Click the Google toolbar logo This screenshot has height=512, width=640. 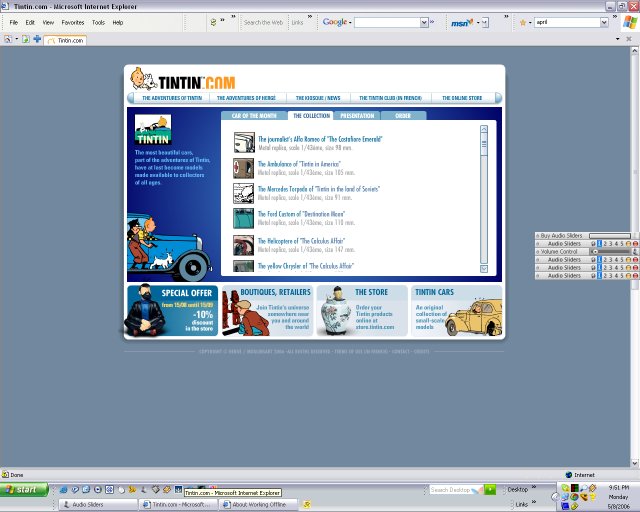coord(335,22)
